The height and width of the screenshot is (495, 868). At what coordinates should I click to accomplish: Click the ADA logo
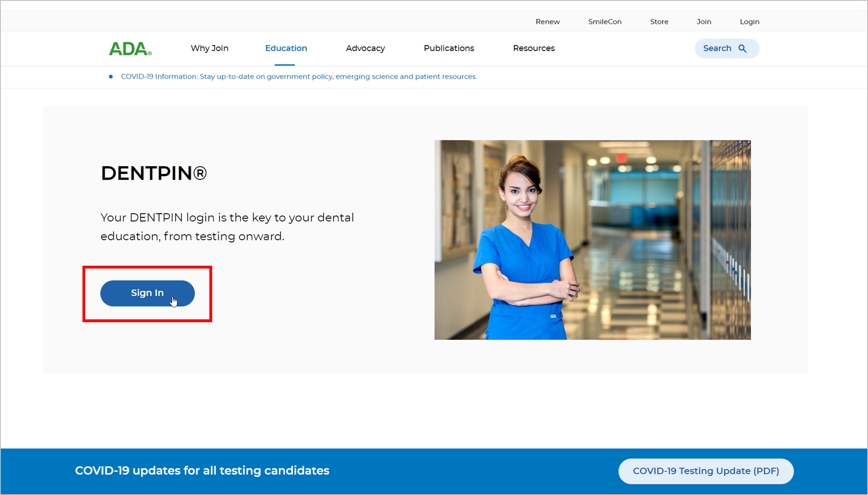pos(130,49)
